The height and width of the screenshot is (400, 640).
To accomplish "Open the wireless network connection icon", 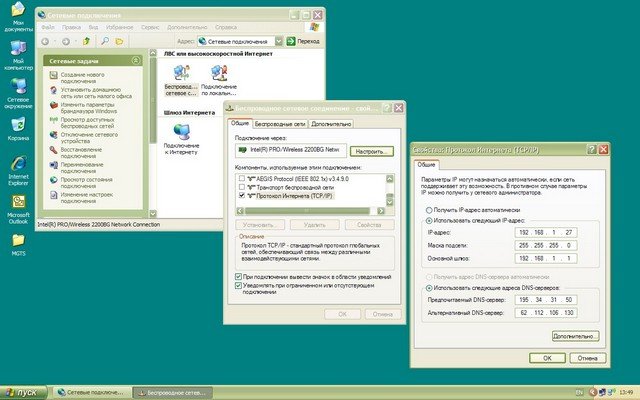I will 180,73.
